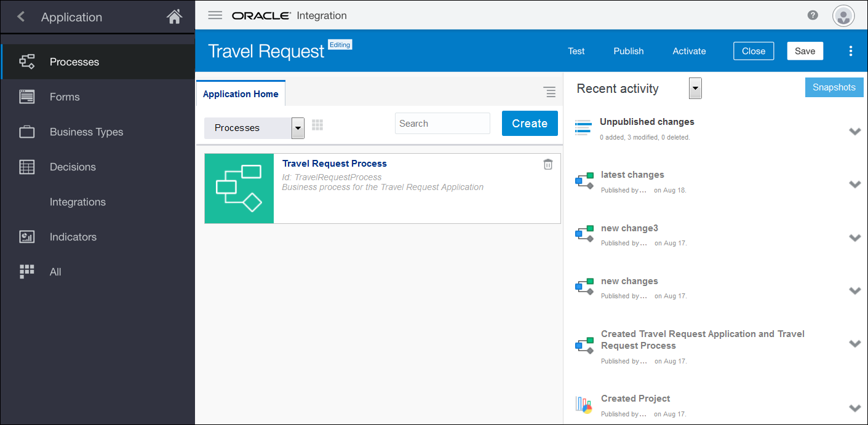Switch to grid view icon
This screenshot has width=868, height=425.
[317, 125]
